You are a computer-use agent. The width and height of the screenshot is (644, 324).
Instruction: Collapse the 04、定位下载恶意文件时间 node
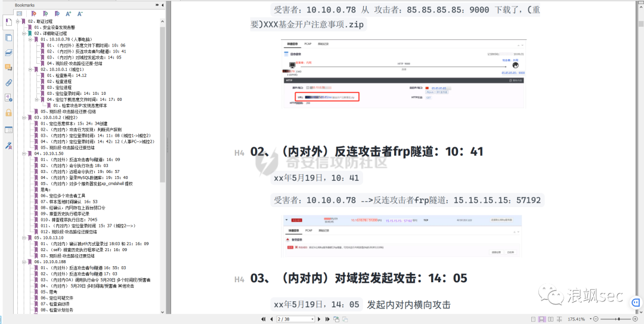click(36, 100)
